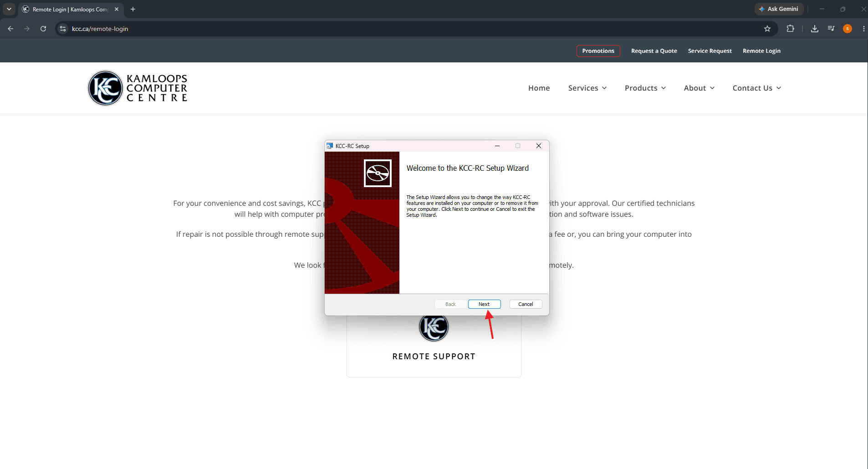
Task: Select the Remote Login browser tab
Action: (71, 9)
